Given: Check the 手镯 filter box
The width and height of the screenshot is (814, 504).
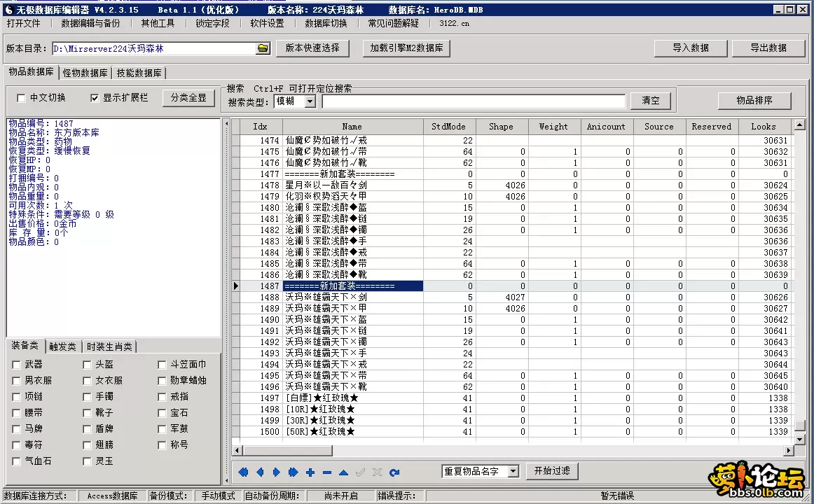Looking at the screenshot, I should click(87, 397).
